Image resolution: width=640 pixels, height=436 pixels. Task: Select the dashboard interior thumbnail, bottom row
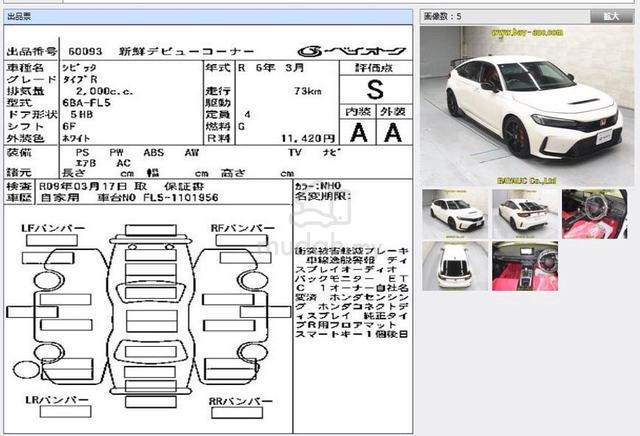(x=525, y=266)
